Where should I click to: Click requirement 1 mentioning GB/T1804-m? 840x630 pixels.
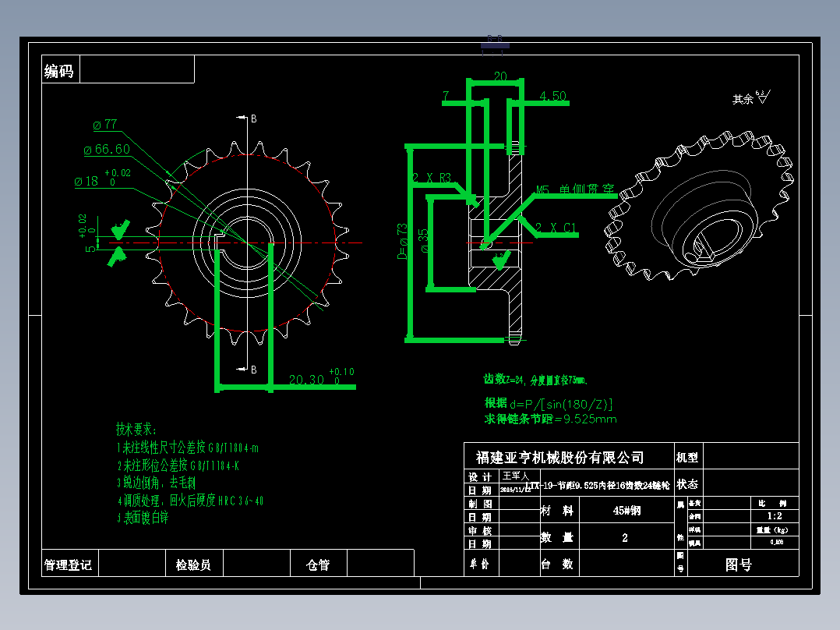188,448
